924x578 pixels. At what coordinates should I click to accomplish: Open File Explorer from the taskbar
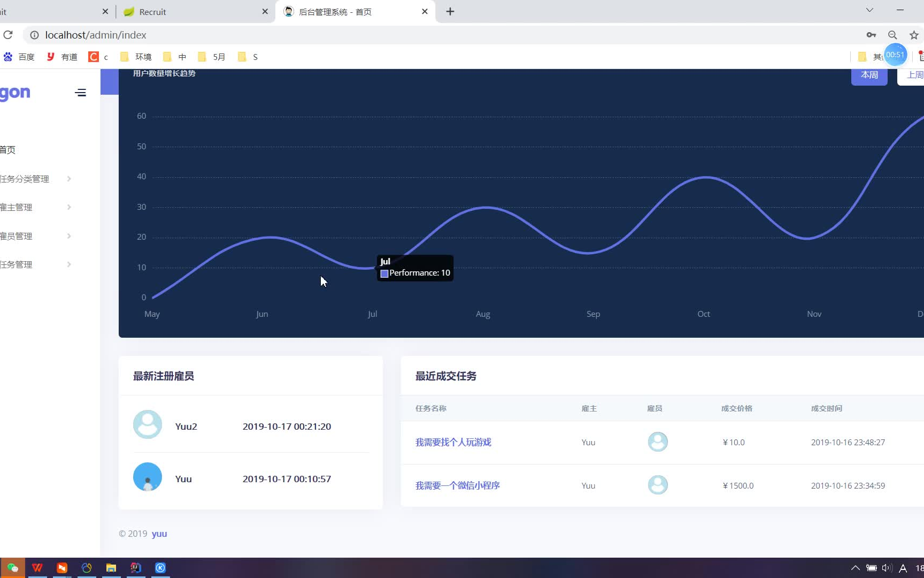pyautogui.click(x=111, y=568)
